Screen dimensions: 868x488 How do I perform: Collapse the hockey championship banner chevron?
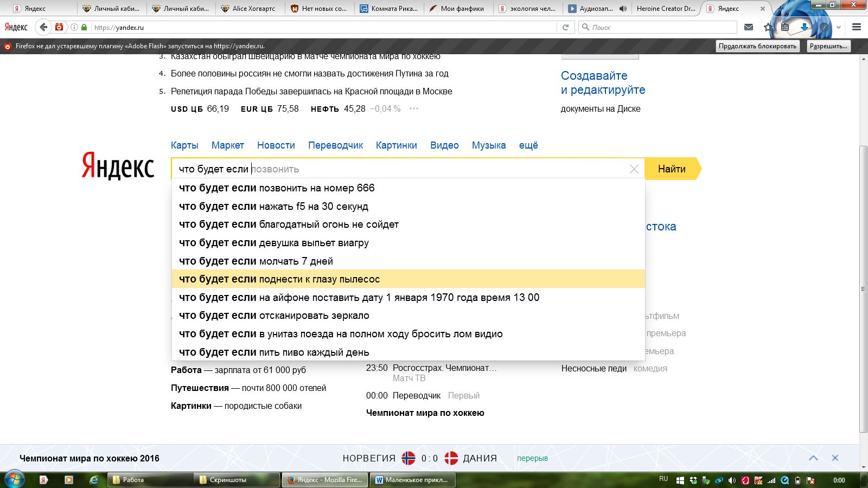(813, 458)
